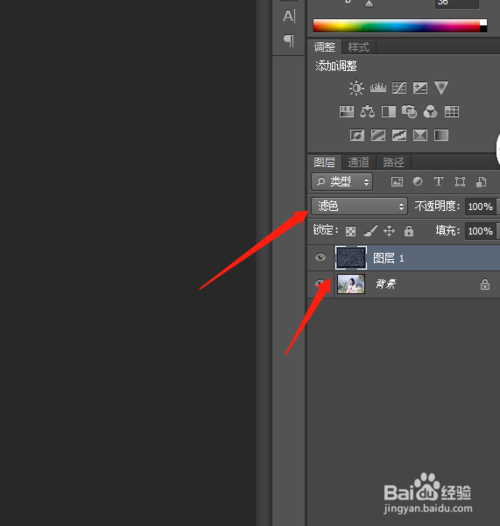Add a Threshold adjustment
500x526 pixels.
click(x=399, y=135)
